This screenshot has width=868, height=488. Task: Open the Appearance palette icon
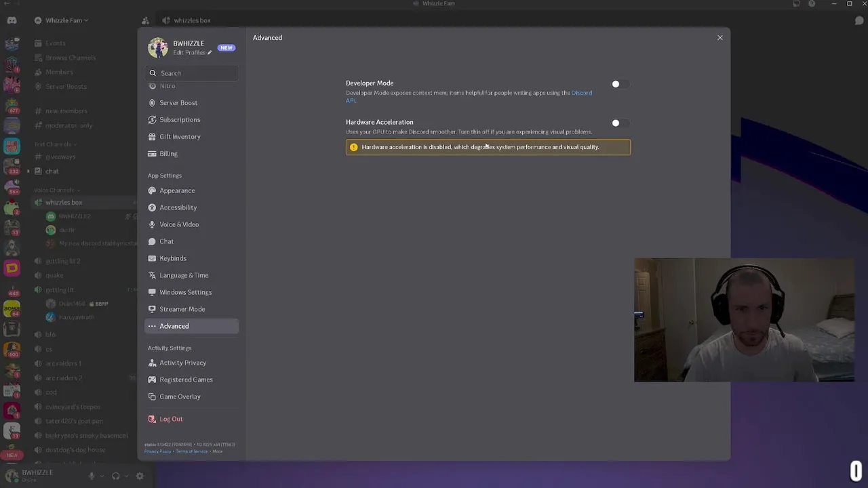(x=152, y=190)
